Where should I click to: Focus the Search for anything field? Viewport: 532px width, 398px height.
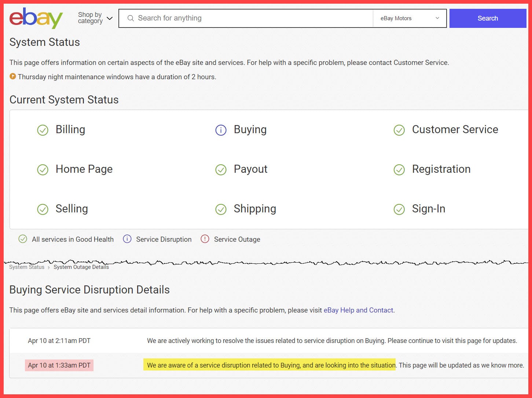246,18
